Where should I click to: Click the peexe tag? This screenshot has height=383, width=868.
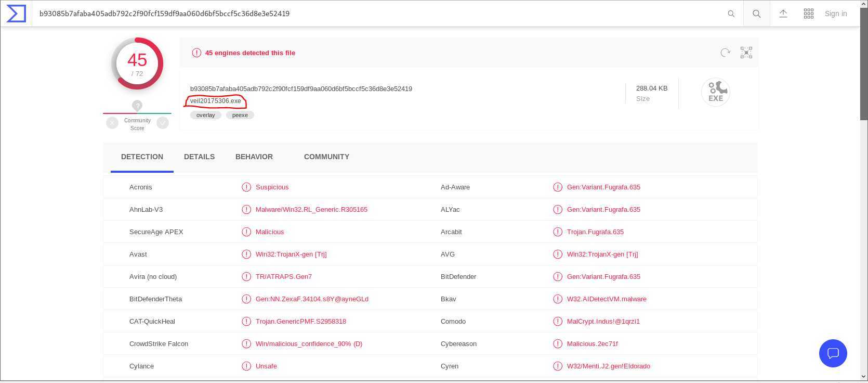(x=240, y=115)
